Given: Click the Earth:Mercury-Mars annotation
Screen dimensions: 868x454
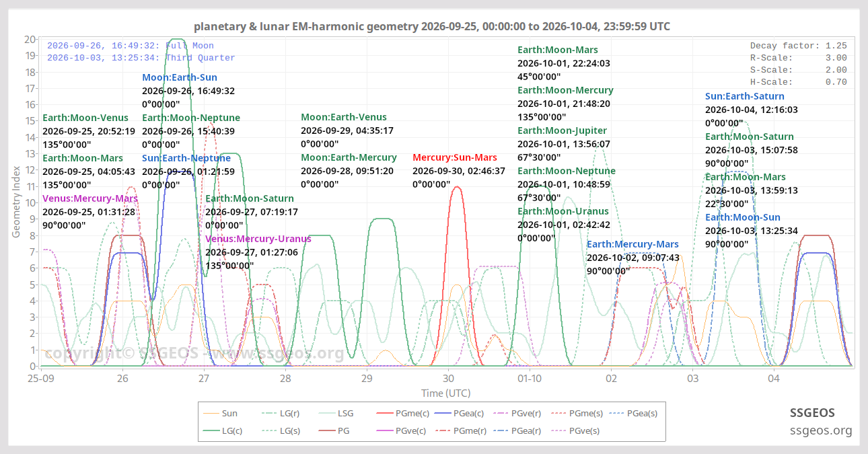Looking at the screenshot, I should click(x=632, y=244).
